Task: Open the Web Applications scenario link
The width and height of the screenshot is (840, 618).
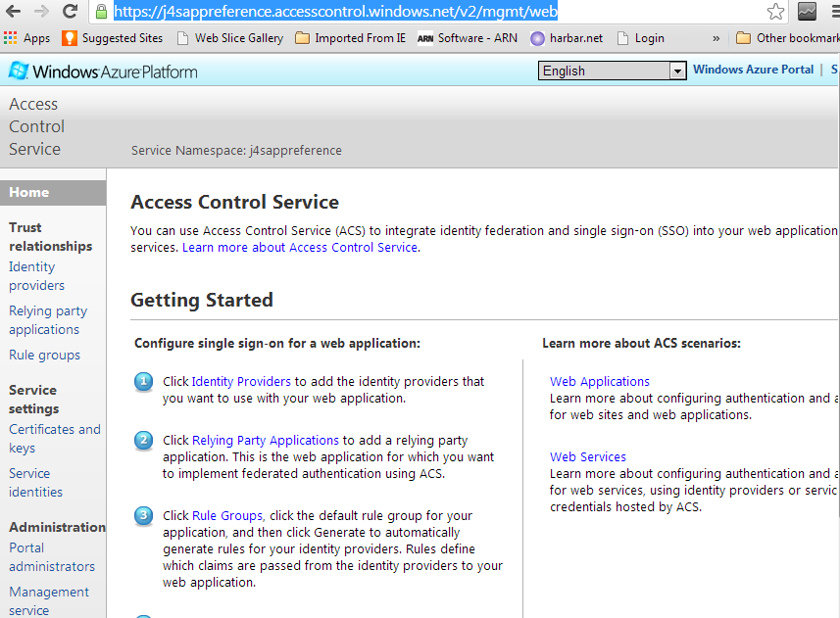Action: [600, 382]
